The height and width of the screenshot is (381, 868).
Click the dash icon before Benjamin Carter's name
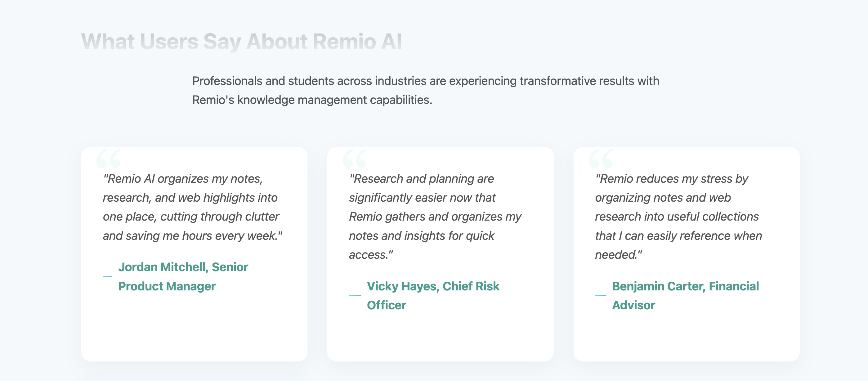point(601,295)
